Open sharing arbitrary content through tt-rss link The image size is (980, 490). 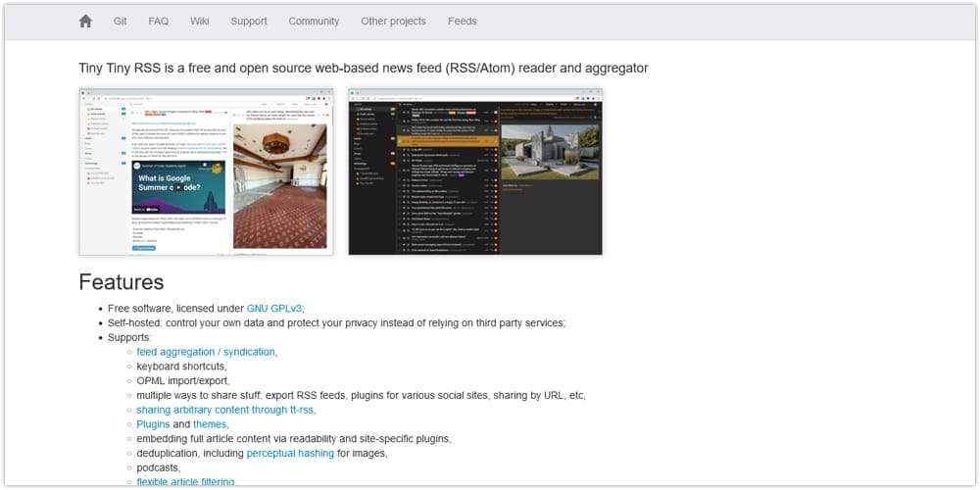pyautogui.click(x=225, y=410)
